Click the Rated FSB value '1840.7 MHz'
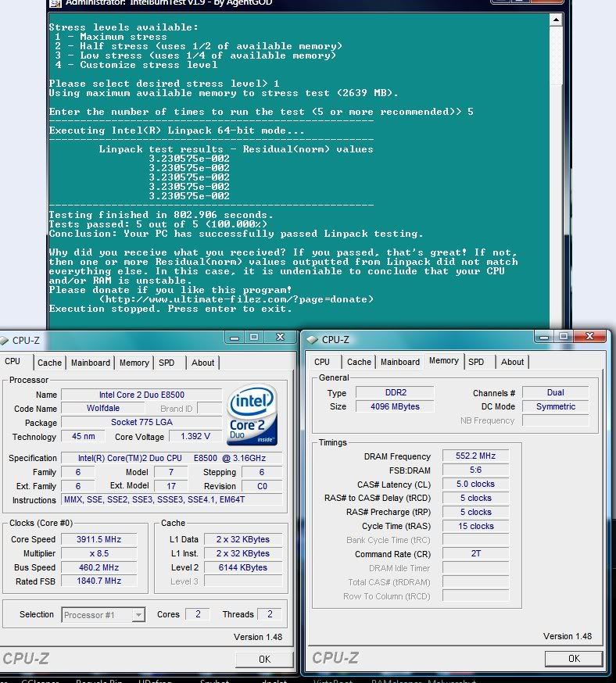616x683 pixels. (99, 581)
